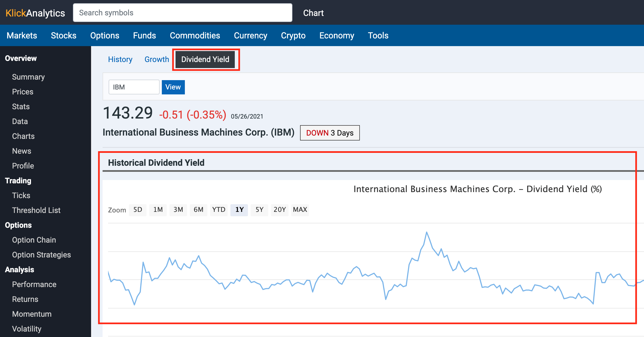Open Prices in the sidebar

coord(23,92)
